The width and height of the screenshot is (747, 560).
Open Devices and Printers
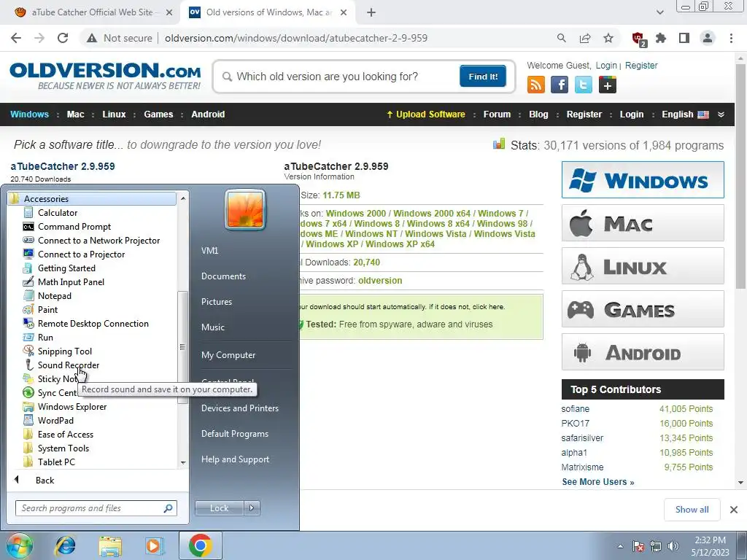coord(239,408)
